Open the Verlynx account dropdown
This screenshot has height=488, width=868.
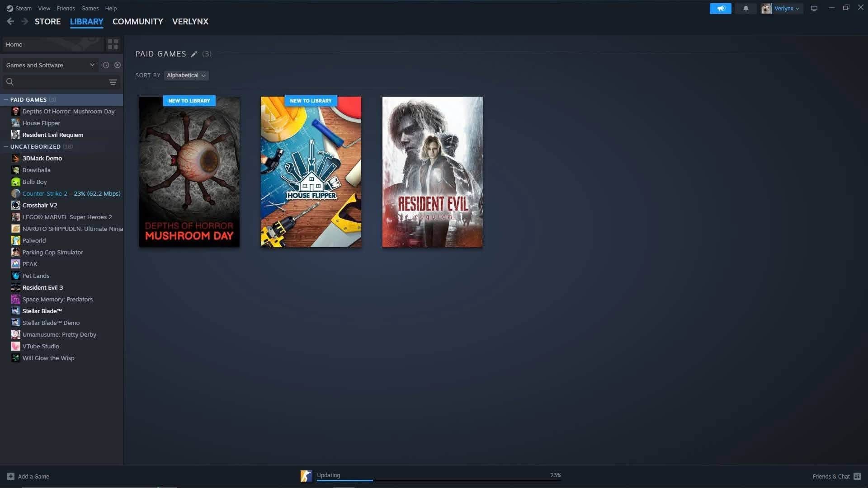point(787,8)
